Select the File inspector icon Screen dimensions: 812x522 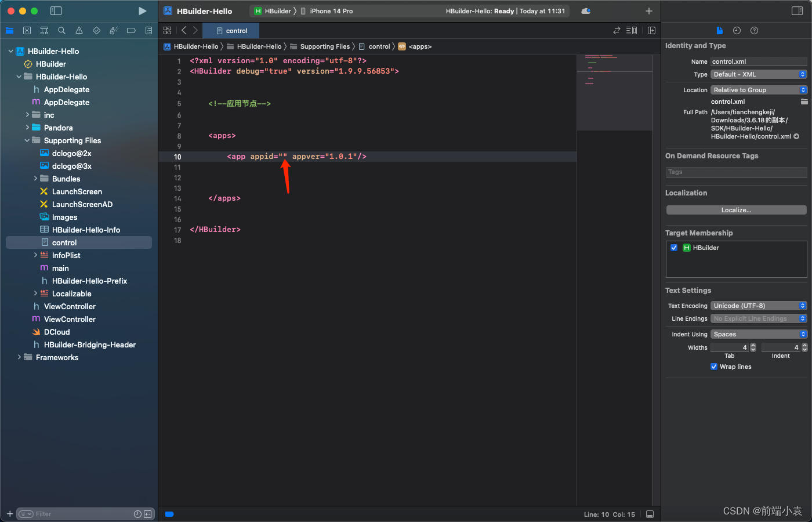click(x=719, y=31)
